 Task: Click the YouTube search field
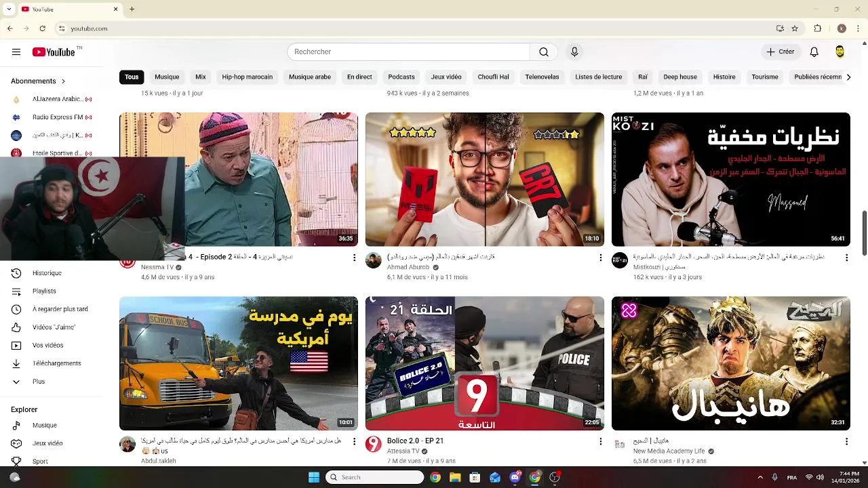pos(408,52)
